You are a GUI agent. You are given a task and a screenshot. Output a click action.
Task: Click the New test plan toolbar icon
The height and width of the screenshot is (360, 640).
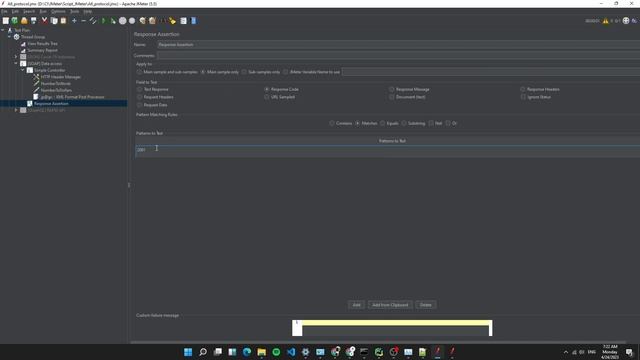(6, 20)
